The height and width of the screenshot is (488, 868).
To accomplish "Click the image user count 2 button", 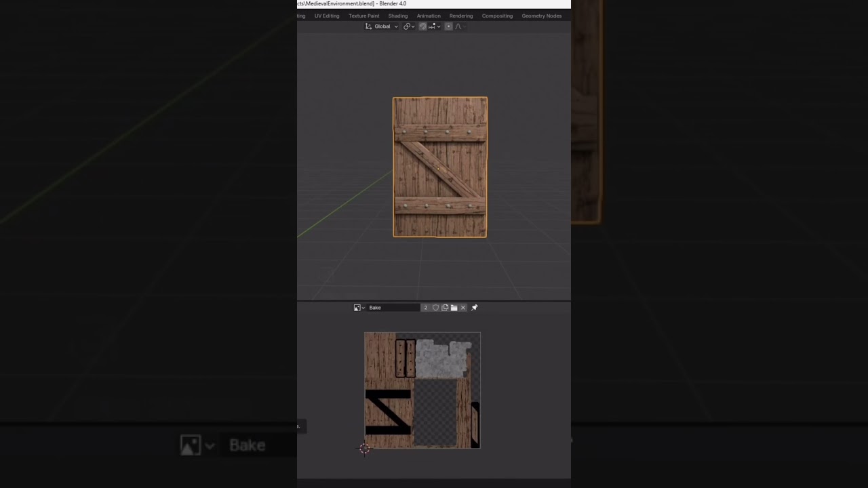I will 426,308.
